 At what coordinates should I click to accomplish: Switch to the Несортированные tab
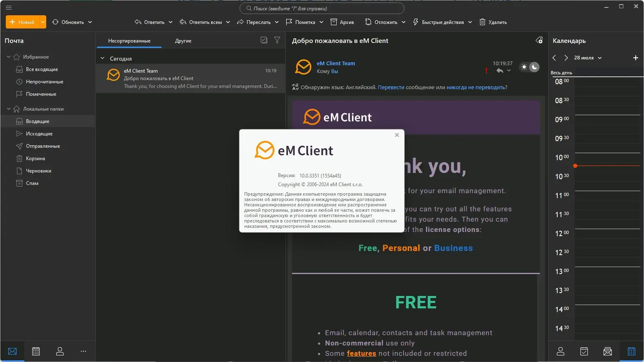129,41
